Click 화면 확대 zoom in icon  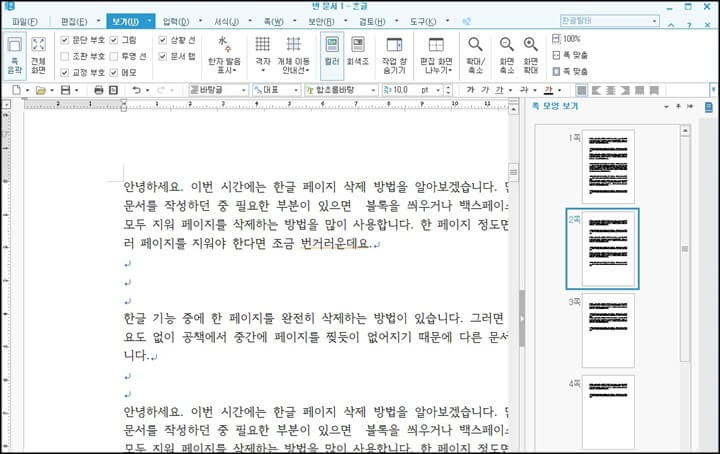(531, 56)
